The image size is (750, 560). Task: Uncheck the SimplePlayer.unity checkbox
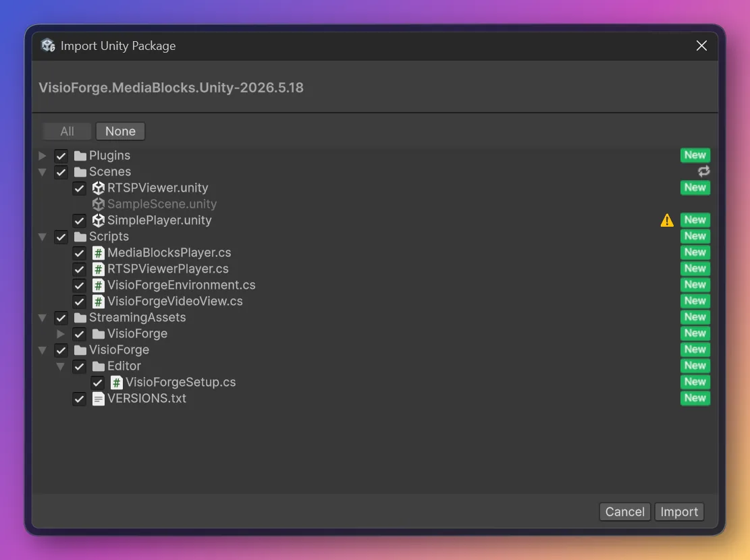coord(79,221)
